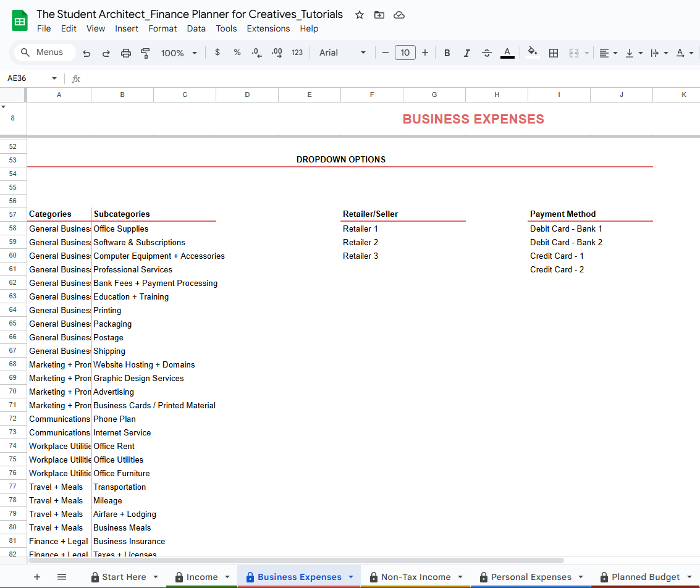Open the Edit menu
This screenshot has width=700, height=588.
[69, 28]
